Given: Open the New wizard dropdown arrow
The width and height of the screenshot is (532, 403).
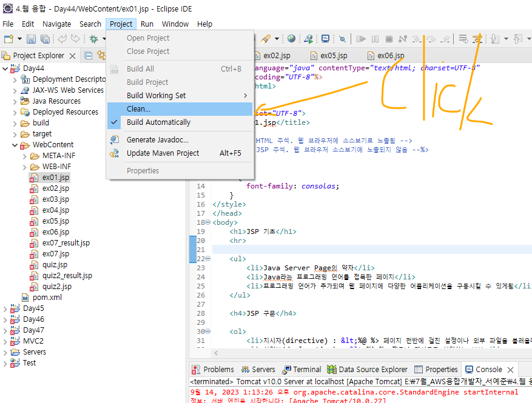Looking at the screenshot, I should click(19, 39).
